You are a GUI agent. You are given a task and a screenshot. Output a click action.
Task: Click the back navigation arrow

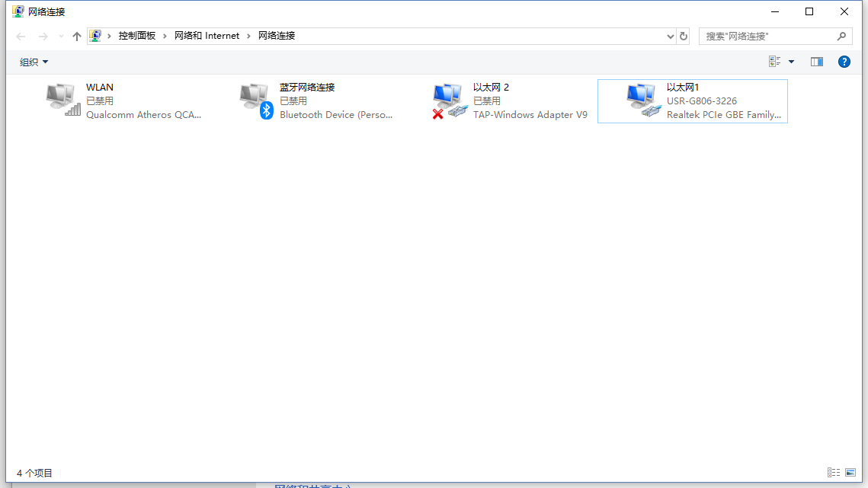(x=21, y=36)
